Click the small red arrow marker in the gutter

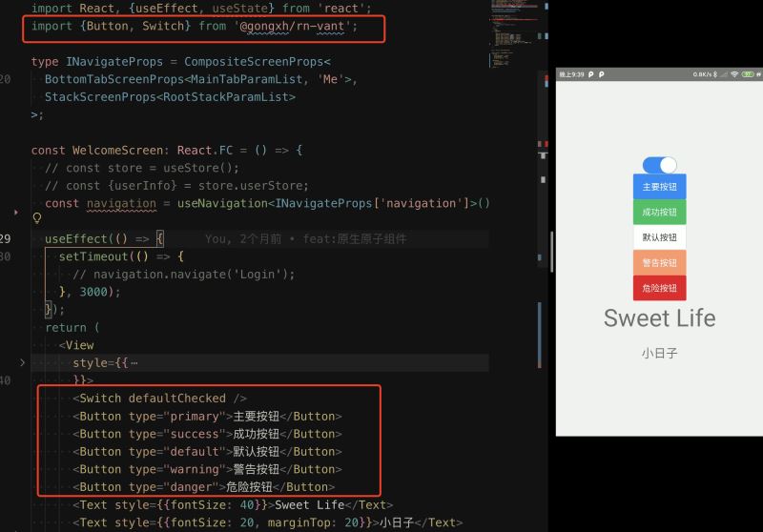16,212
